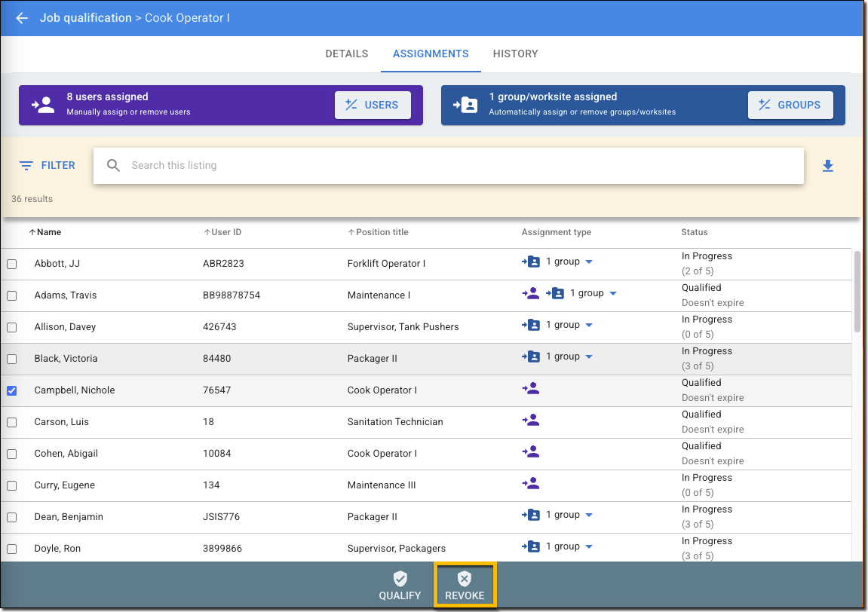Click the Revoke shield icon
The width and height of the screenshot is (868, 612).
(465, 579)
